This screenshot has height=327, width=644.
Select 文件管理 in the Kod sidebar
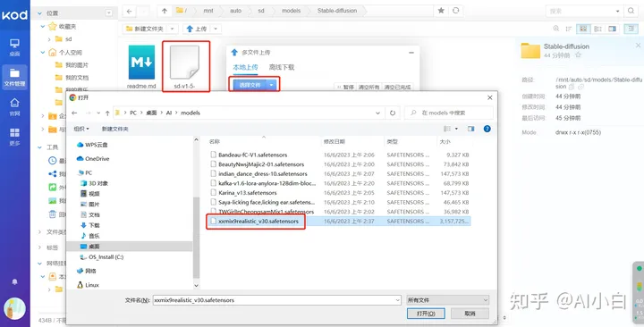click(15, 77)
